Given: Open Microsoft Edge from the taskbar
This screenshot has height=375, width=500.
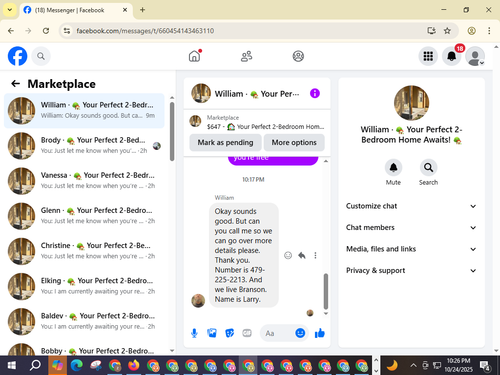Looking at the screenshot, I should point(76,365).
